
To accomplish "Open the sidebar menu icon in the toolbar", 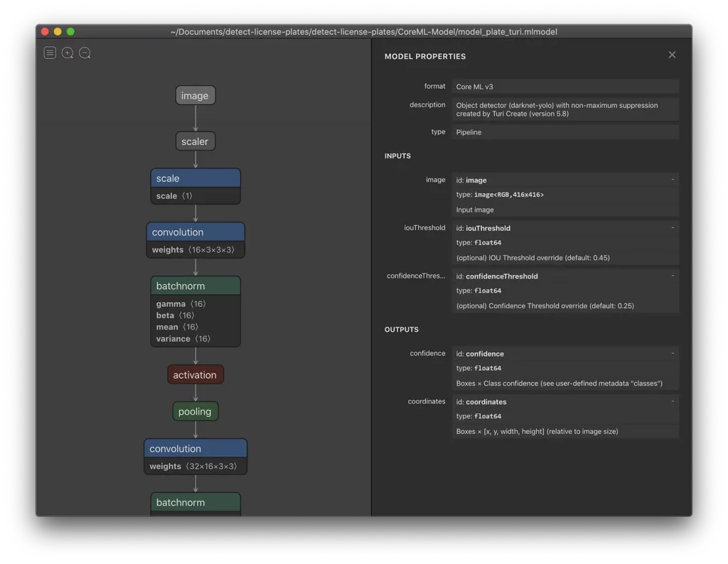I will tap(50, 53).
